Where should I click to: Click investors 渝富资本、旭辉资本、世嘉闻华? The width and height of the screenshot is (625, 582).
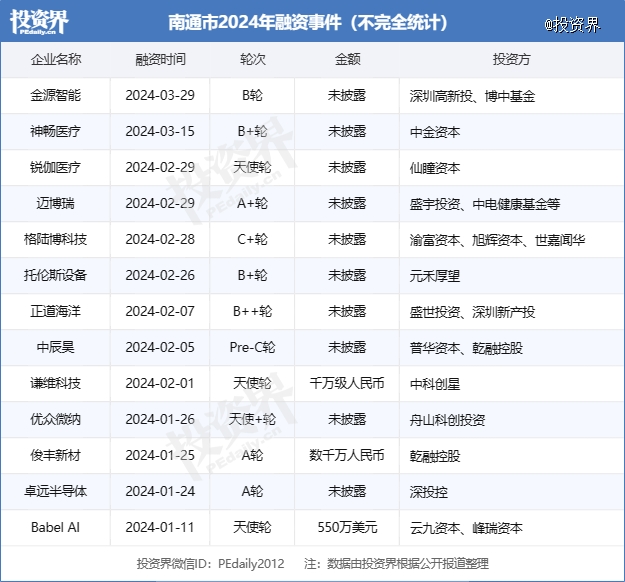click(497, 240)
